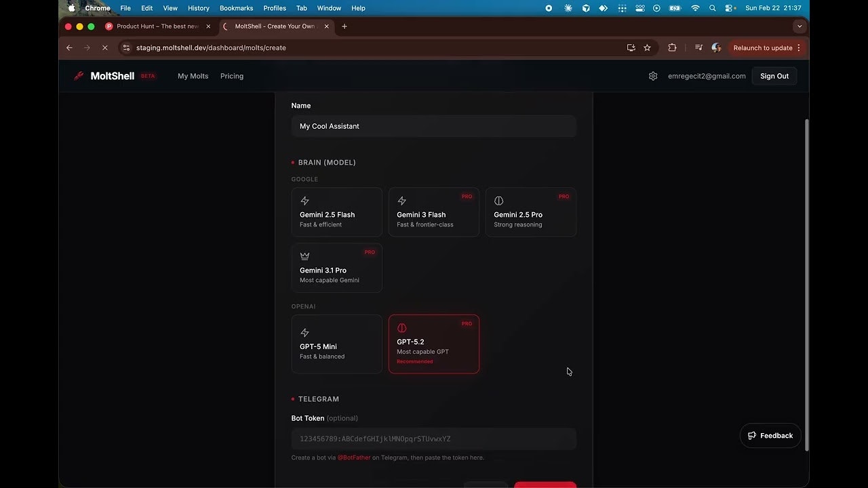The width and height of the screenshot is (868, 488).
Task: Open the media controls icon
Action: 698,48
